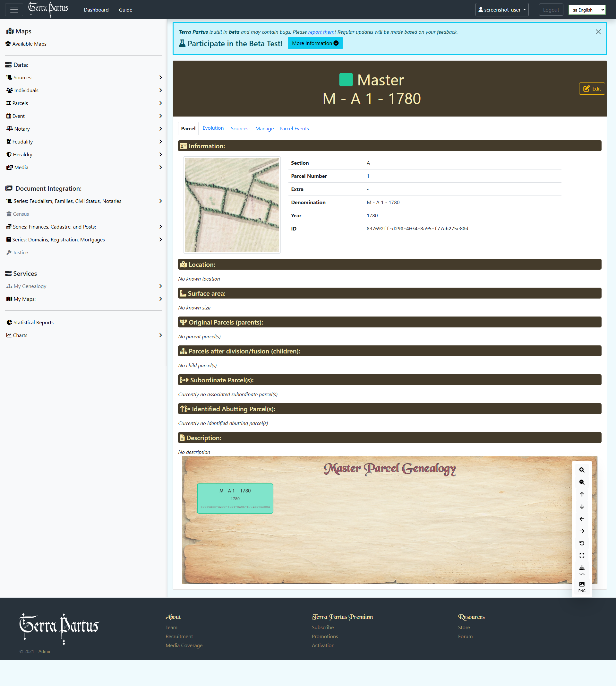The height and width of the screenshot is (686, 616).
Task: Pan the genealogy chart to the right
Action: 581,531
